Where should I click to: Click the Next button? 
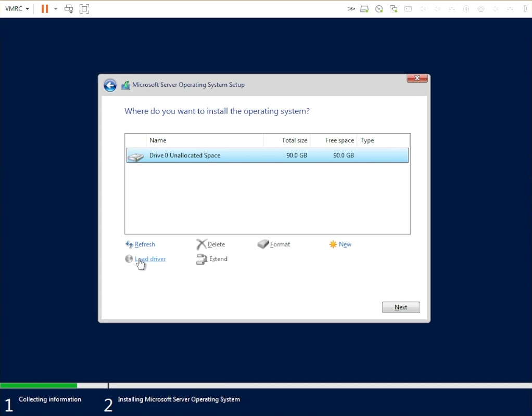(400, 307)
